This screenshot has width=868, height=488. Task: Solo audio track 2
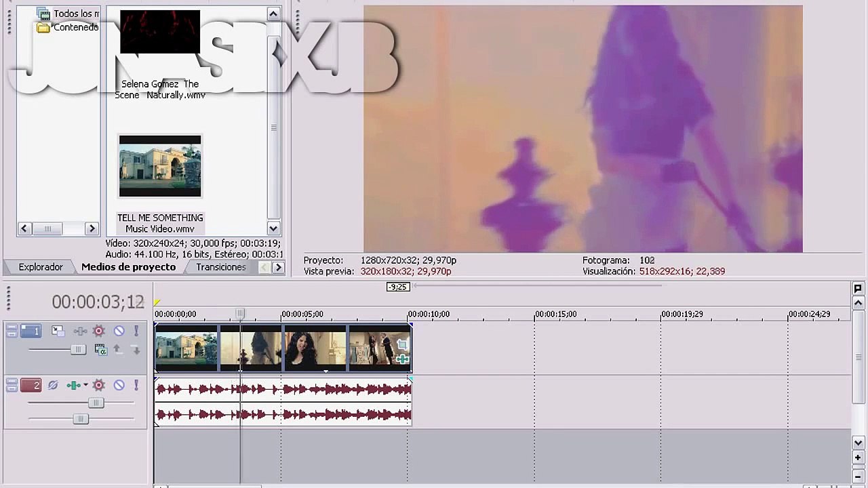[x=136, y=385]
